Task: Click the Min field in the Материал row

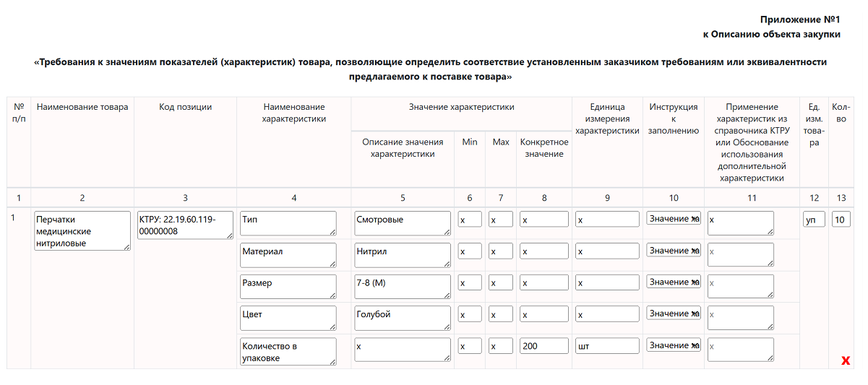Action: point(470,251)
